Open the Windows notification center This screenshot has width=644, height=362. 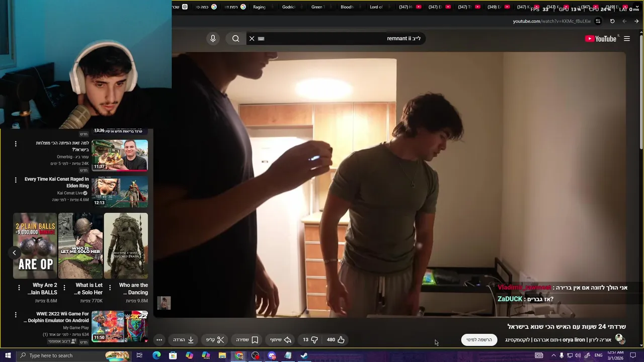coord(633,355)
